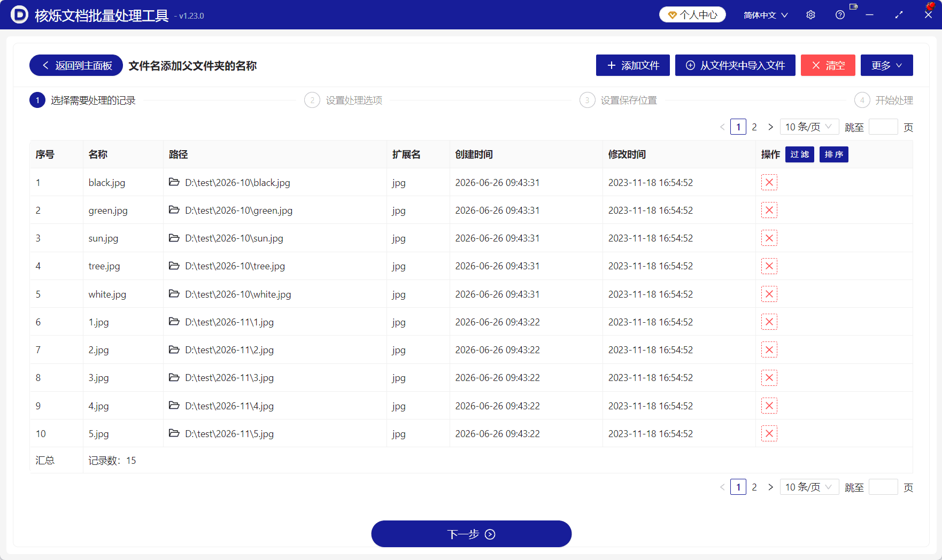The height and width of the screenshot is (560, 942).
Task: Click path D:\test\2026-10\black.jpg
Action: (237, 182)
